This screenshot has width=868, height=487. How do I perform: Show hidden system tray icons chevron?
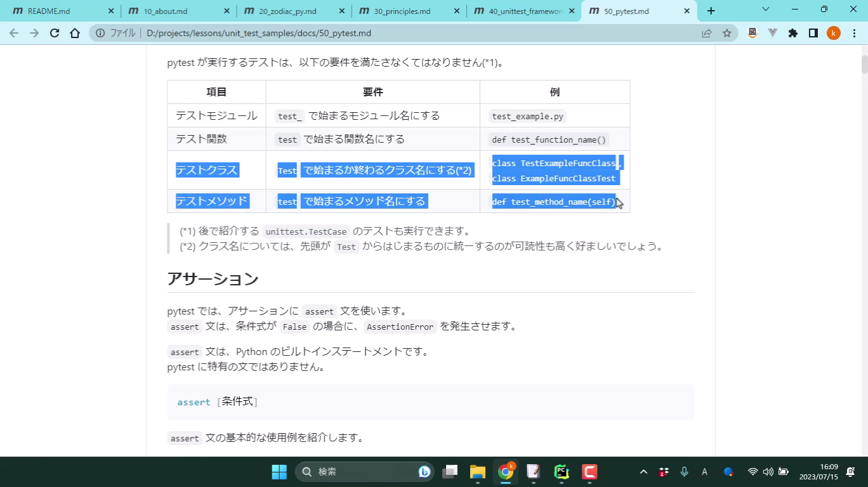[x=643, y=472]
